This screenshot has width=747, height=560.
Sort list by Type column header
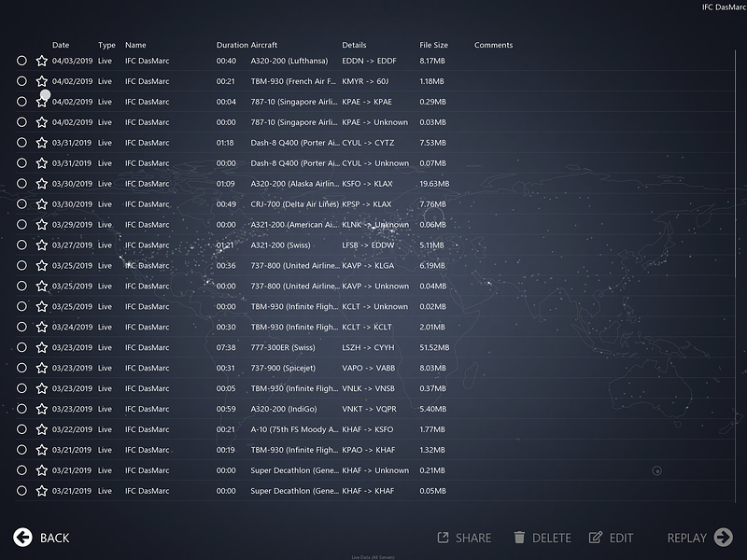pos(106,45)
